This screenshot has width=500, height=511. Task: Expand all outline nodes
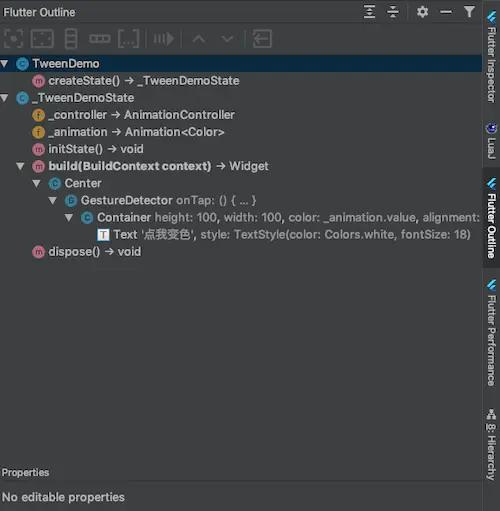pyautogui.click(x=369, y=12)
